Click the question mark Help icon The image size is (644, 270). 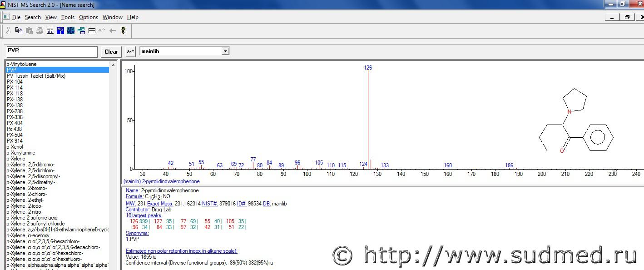coord(123,30)
